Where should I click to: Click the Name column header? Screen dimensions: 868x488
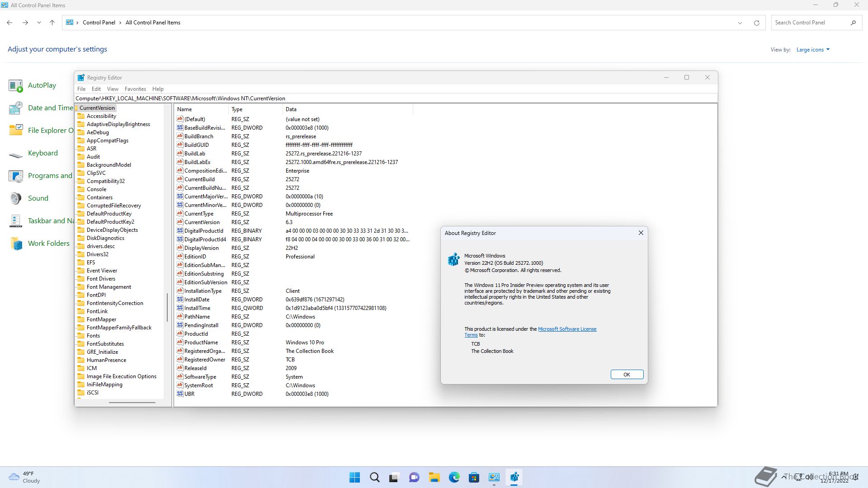click(x=201, y=109)
